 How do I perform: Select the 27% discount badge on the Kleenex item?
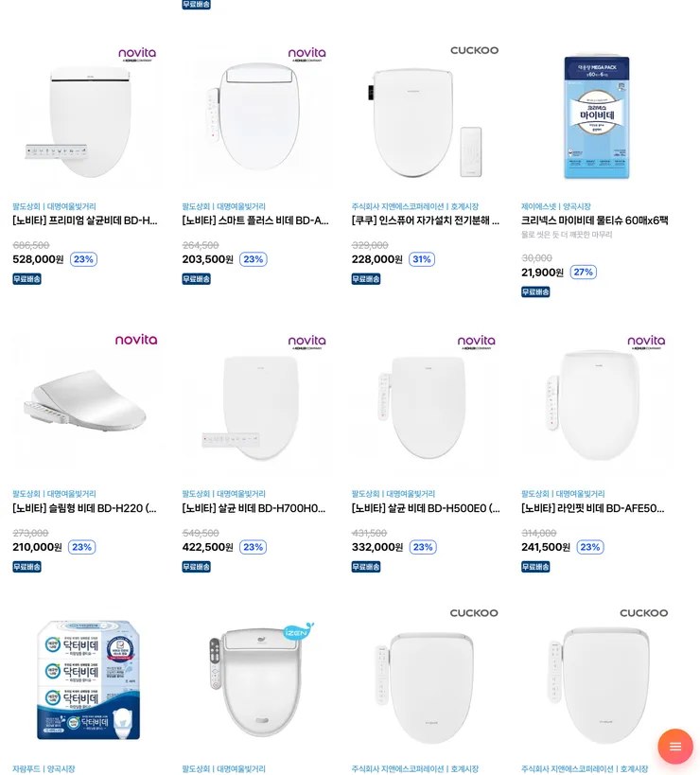pyautogui.click(x=584, y=272)
